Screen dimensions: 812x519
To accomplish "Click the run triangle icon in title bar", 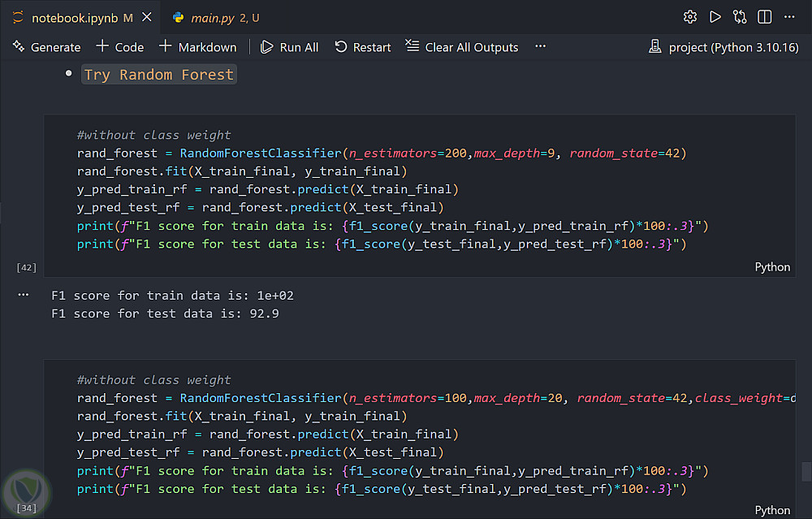I will click(x=715, y=17).
